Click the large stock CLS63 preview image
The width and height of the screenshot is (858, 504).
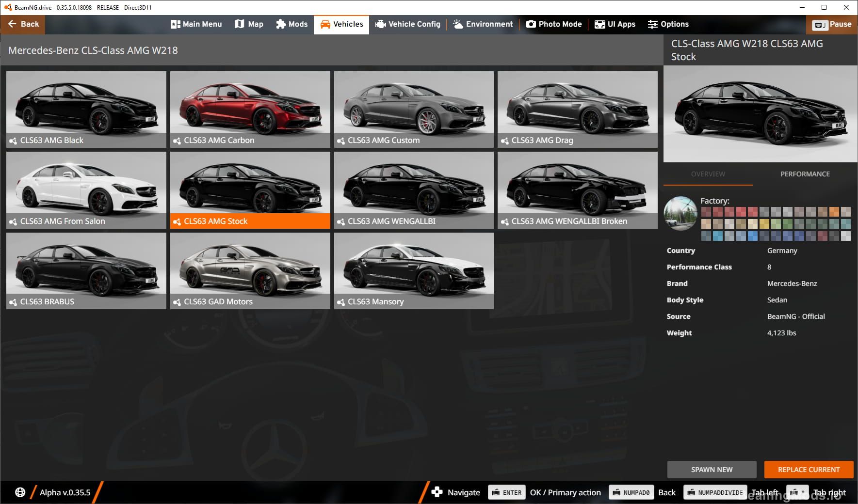760,114
